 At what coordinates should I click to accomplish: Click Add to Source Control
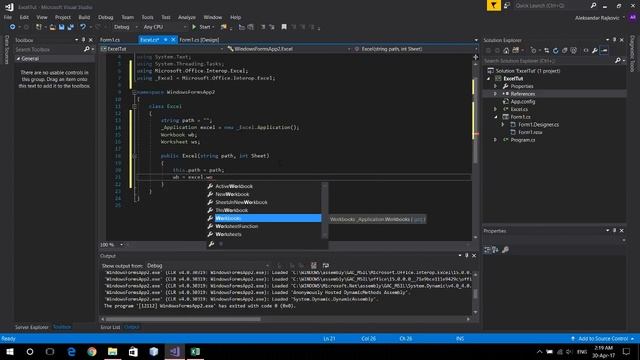tap(602, 339)
